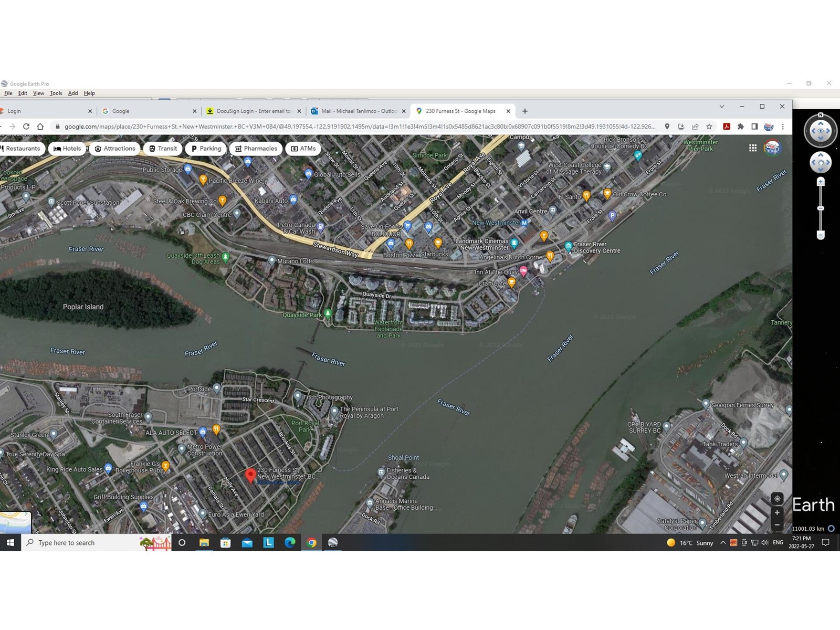Open the Tools menu in Google Earth Pro
This screenshot has width=840, height=630.
(x=56, y=93)
